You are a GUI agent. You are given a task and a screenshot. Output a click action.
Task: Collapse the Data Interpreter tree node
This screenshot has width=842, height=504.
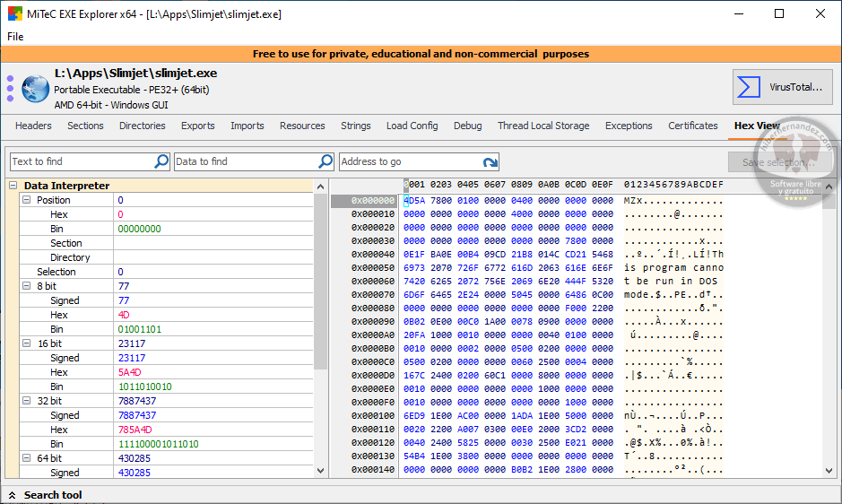(x=13, y=186)
